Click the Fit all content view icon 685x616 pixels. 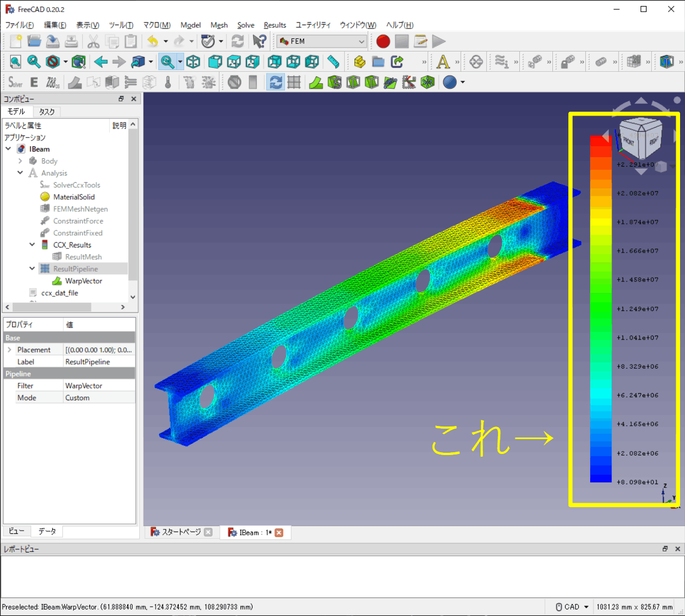tap(15, 62)
